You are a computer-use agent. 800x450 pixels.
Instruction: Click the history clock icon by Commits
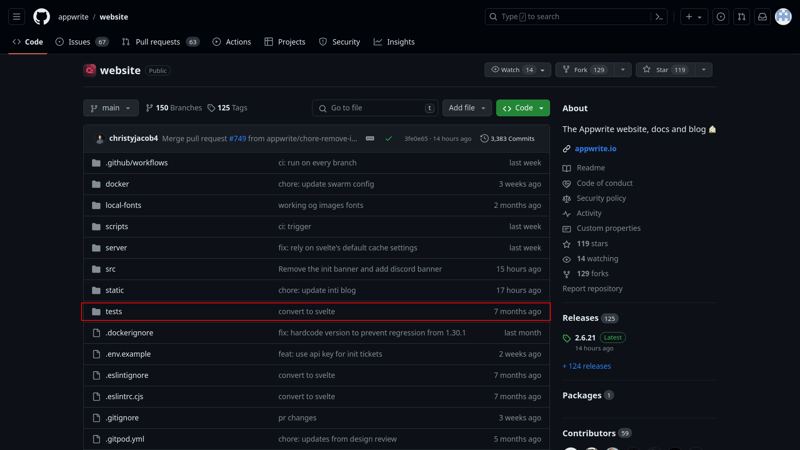(484, 139)
